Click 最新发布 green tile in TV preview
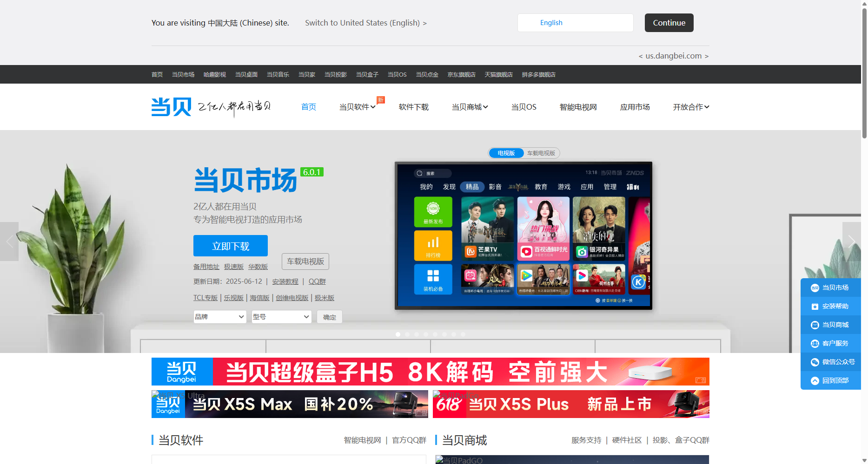 433,212
